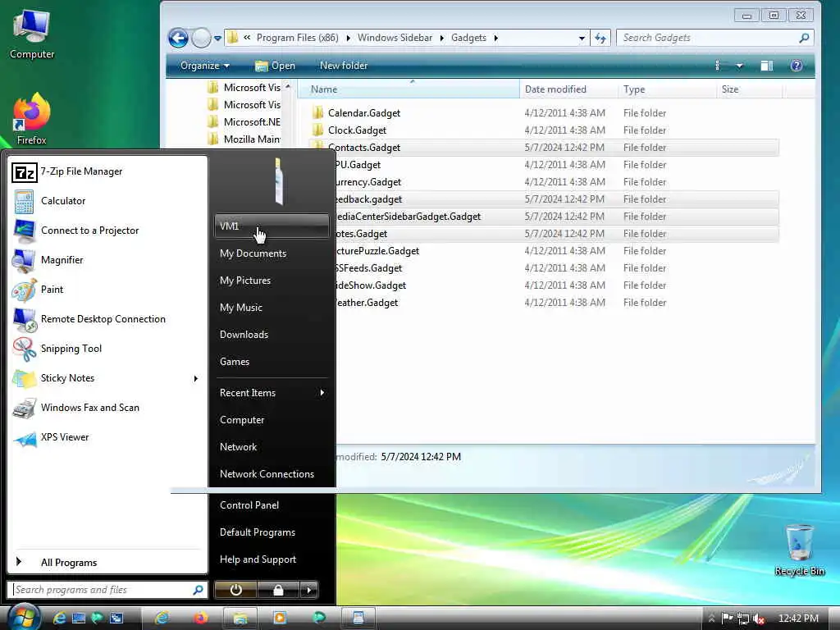Click New folder in Explorer toolbar
This screenshot has width=840, height=630.
coord(344,66)
